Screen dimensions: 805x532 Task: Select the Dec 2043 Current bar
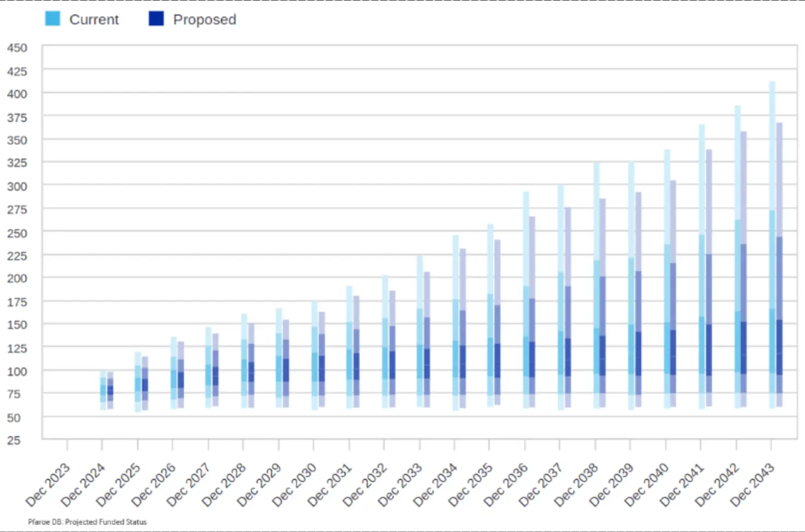(x=772, y=245)
